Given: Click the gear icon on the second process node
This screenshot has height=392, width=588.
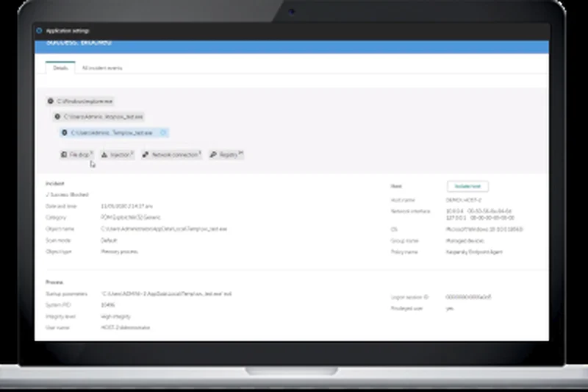Looking at the screenshot, I should click(x=57, y=117).
